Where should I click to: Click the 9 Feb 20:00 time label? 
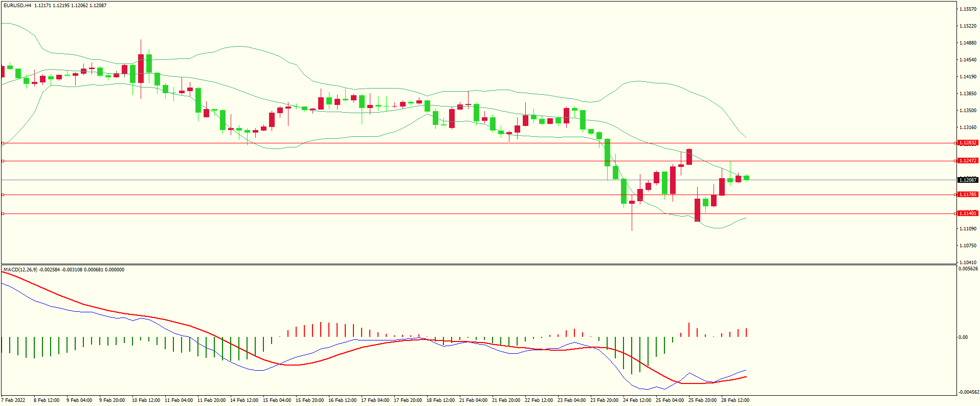(112, 400)
